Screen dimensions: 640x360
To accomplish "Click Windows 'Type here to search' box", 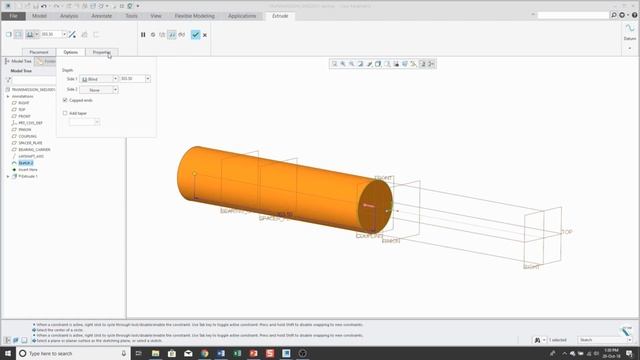I will coord(73,353).
